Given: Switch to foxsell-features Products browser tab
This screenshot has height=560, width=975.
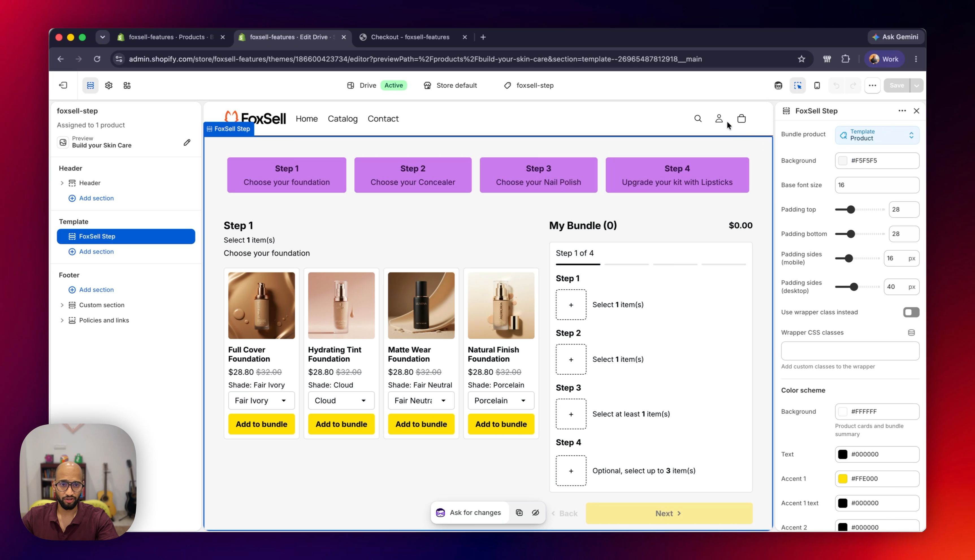Looking at the screenshot, I should click(x=172, y=37).
